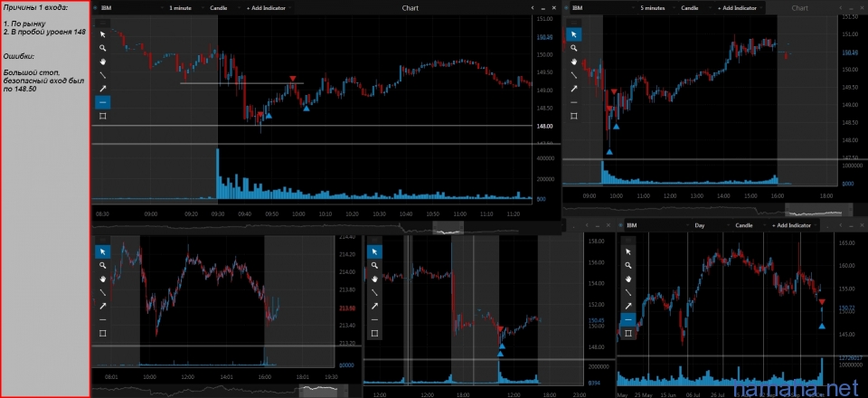Select the rectangle tool in 1 minute chart
The width and height of the screenshot is (868, 398).
coord(102,116)
